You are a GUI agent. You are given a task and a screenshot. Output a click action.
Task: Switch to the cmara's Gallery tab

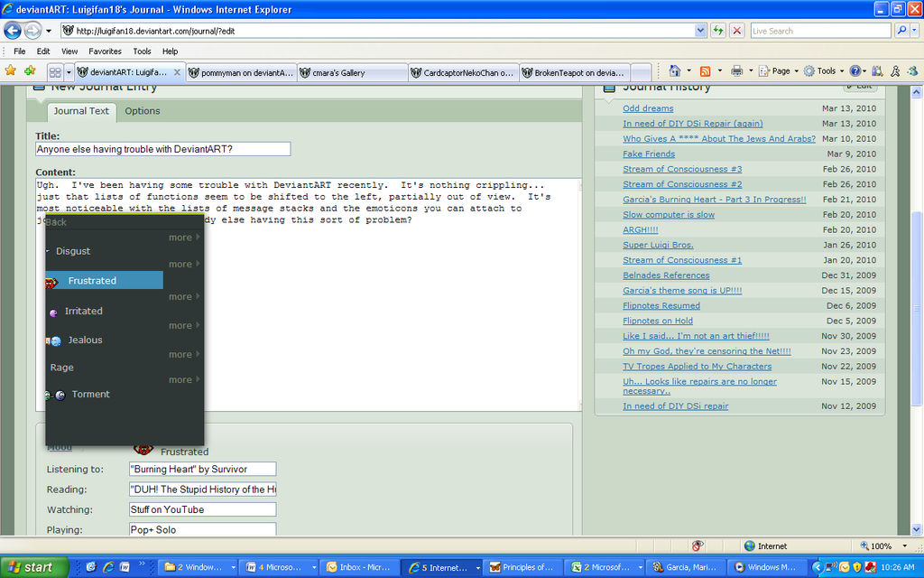tap(353, 72)
